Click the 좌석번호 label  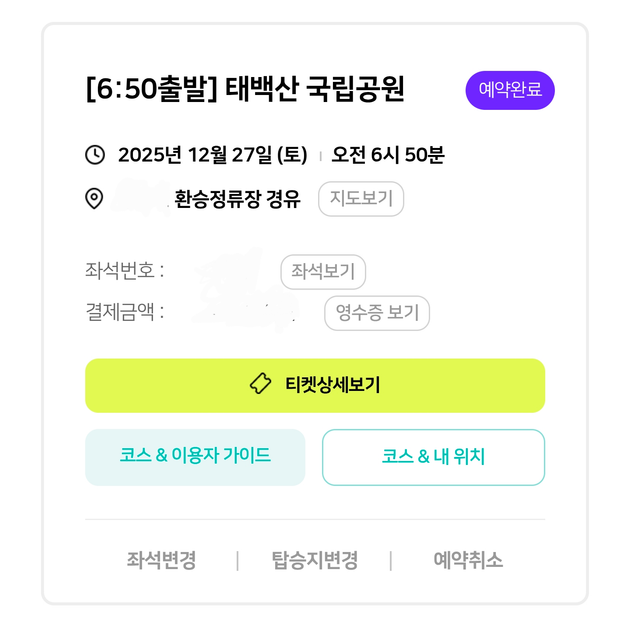pyautogui.click(x=125, y=271)
